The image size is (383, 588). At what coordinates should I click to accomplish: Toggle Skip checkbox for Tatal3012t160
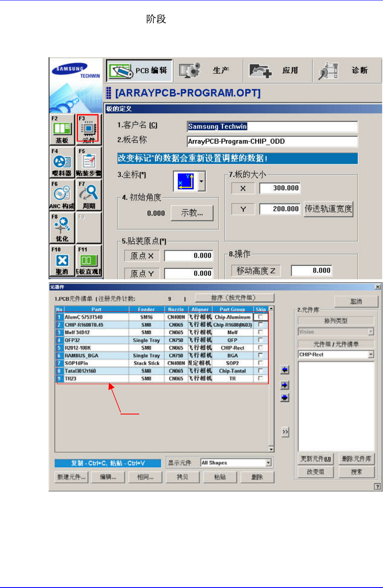pyautogui.click(x=260, y=371)
